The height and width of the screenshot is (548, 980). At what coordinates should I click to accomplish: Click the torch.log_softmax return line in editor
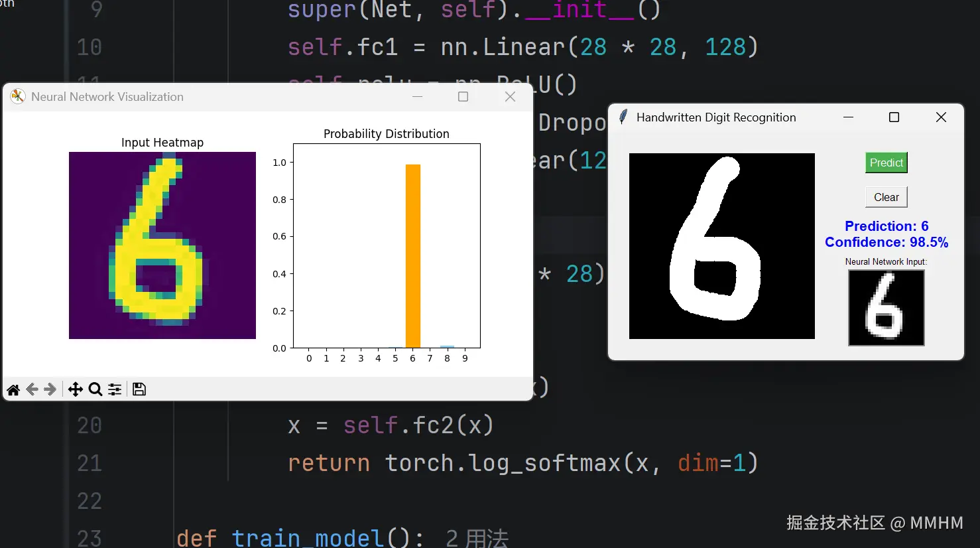(522, 463)
